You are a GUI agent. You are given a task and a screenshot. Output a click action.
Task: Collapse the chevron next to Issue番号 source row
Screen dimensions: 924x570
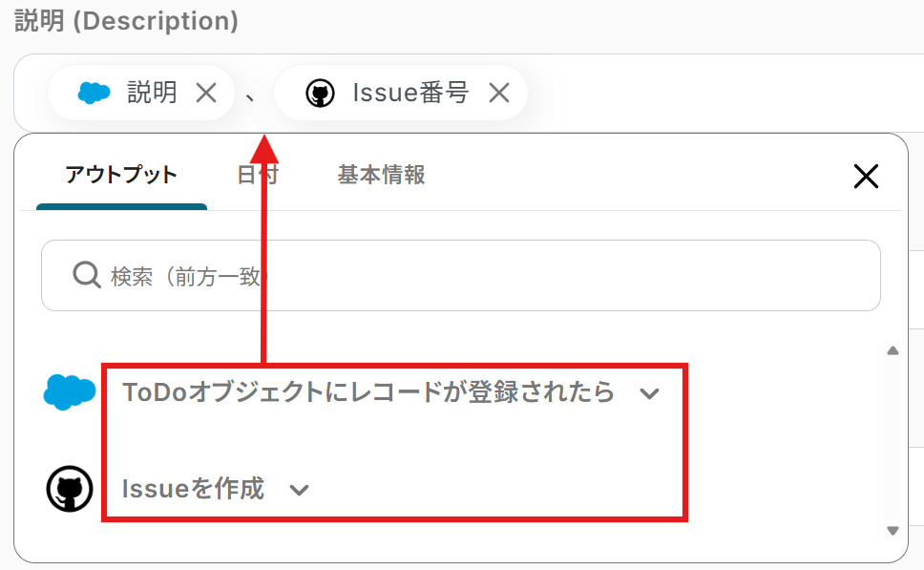tap(299, 489)
